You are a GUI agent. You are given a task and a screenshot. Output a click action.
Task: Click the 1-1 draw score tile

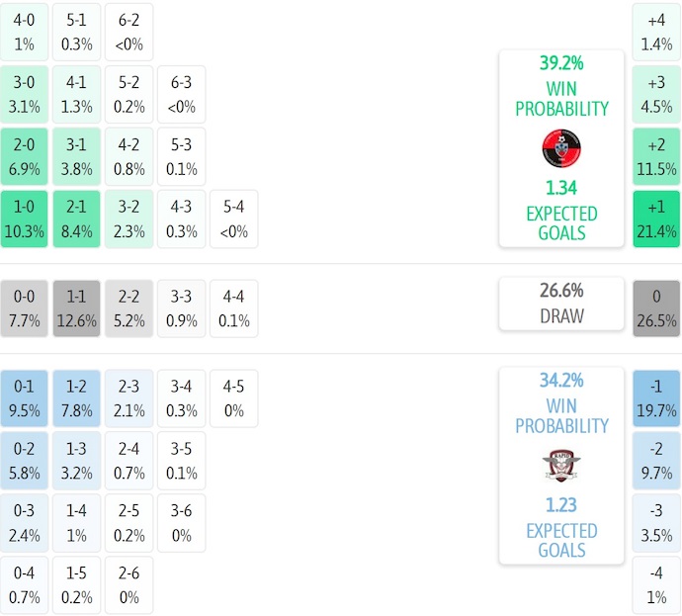pyautogui.click(x=77, y=308)
